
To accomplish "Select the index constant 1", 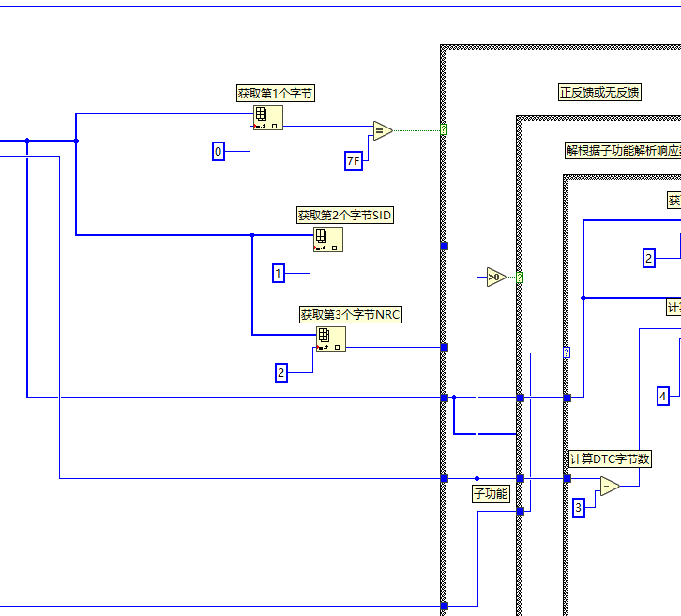I will click(279, 274).
